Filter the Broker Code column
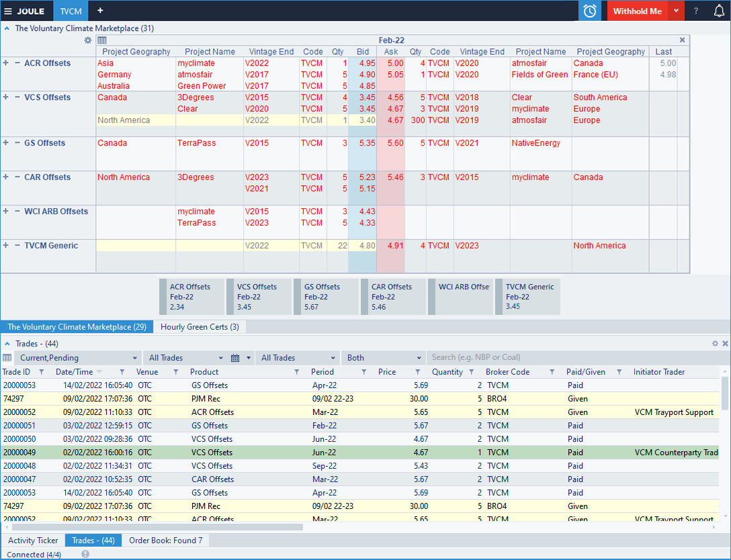This screenshot has height=560, width=731. click(x=552, y=372)
